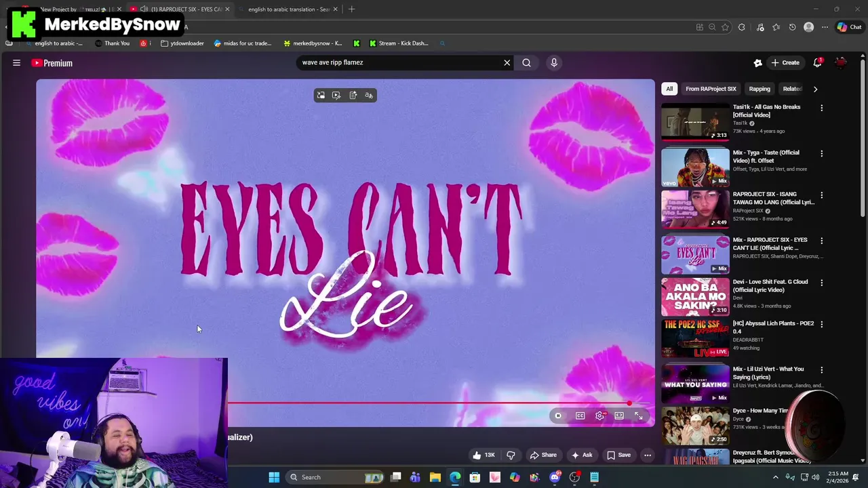Click the AI summary notes overlay icon
Viewport: 868px width, 488px height.
[353, 96]
